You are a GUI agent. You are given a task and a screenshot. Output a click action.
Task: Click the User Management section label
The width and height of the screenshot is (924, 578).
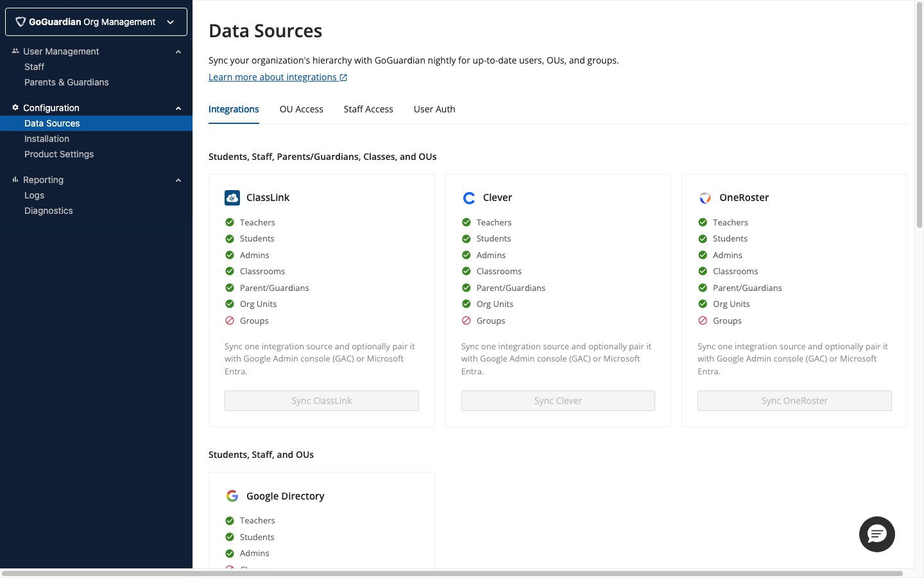(x=61, y=51)
